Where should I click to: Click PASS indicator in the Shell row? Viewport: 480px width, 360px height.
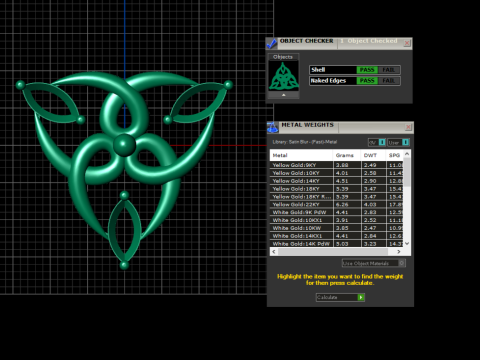[x=367, y=70]
